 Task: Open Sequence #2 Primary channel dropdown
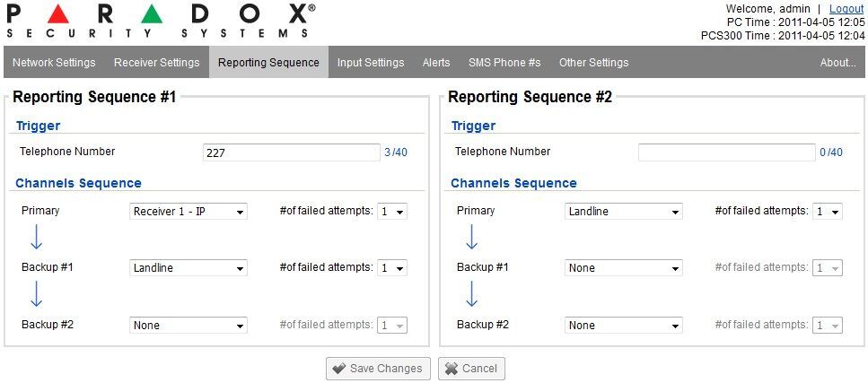coord(624,212)
